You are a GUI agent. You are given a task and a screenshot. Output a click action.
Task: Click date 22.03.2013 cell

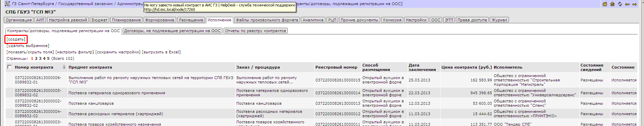[x=419, y=93]
